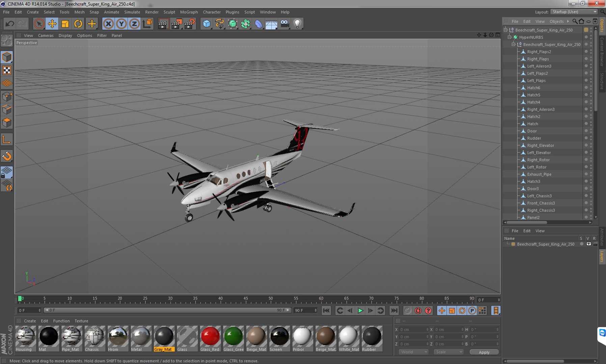606x364 pixels.
Task: Click the Undo arrow icon
Action: (10, 24)
